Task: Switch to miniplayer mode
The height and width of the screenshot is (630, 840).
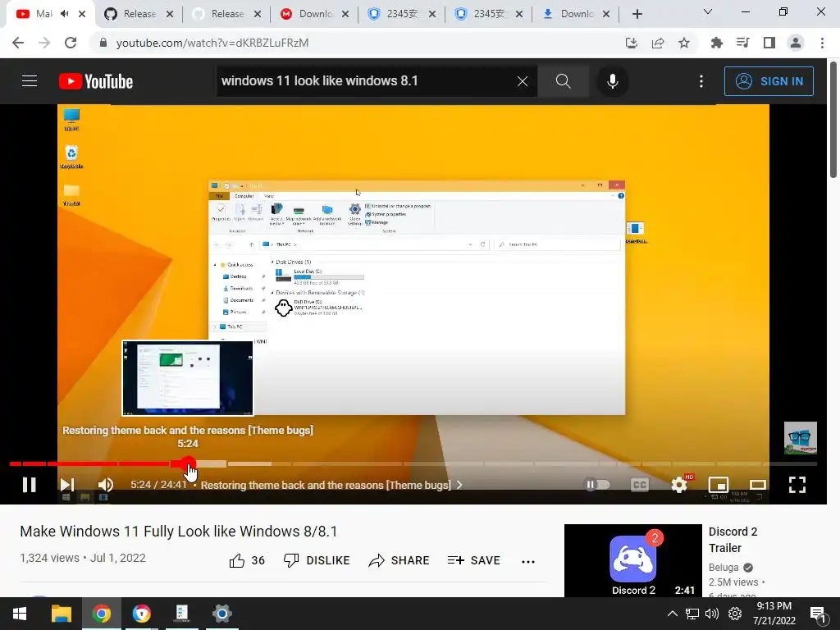Action: point(719,485)
